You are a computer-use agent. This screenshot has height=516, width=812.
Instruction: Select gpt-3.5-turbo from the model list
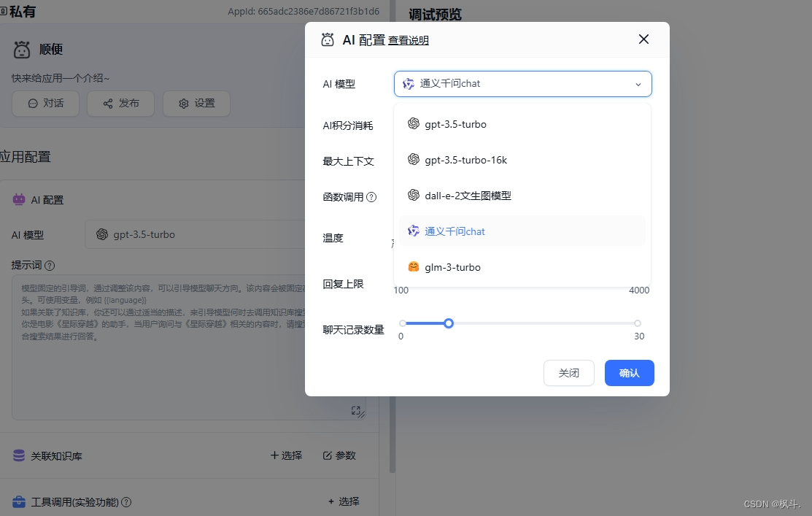(x=522, y=124)
